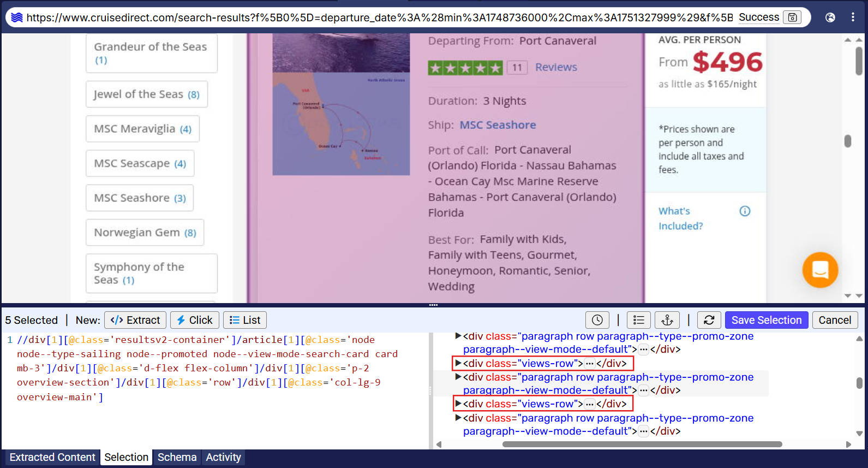
Task: Expand the second views-row div node
Action: (458, 404)
